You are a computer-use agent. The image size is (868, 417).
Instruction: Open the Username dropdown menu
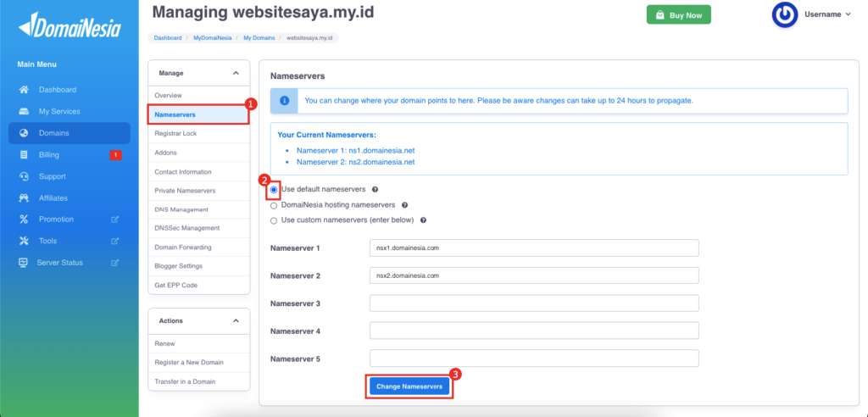coord(827,14)
